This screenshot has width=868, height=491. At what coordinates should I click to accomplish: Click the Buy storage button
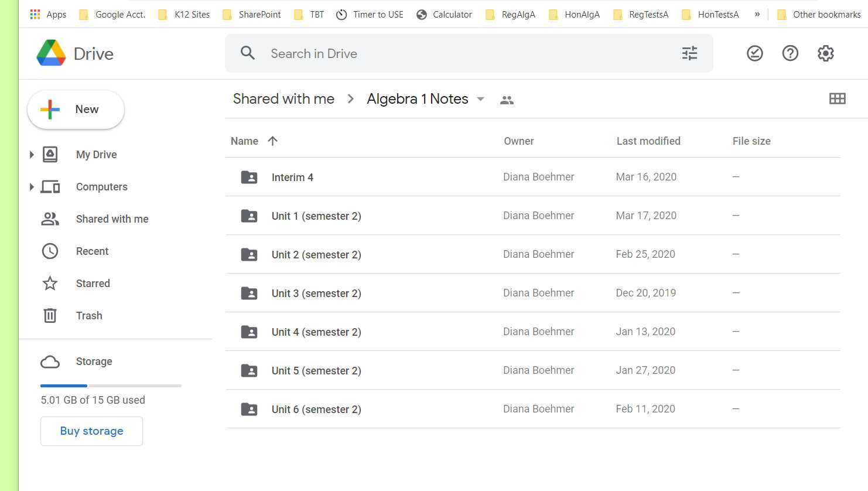coord(91,431)
